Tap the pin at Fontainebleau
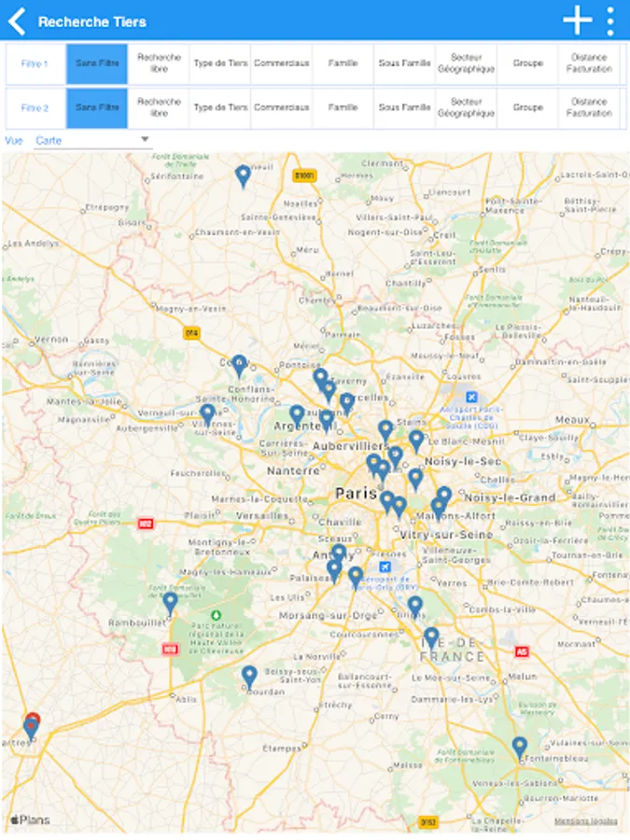Screen dimensions: 630x840 tap(520, 749)
